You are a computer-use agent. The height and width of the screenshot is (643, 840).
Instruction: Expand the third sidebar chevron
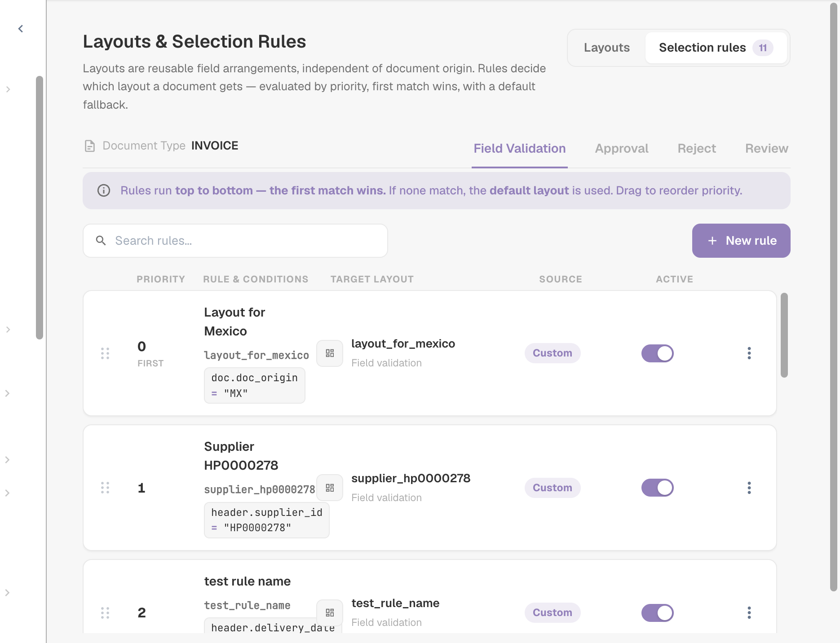pos(8,393)
